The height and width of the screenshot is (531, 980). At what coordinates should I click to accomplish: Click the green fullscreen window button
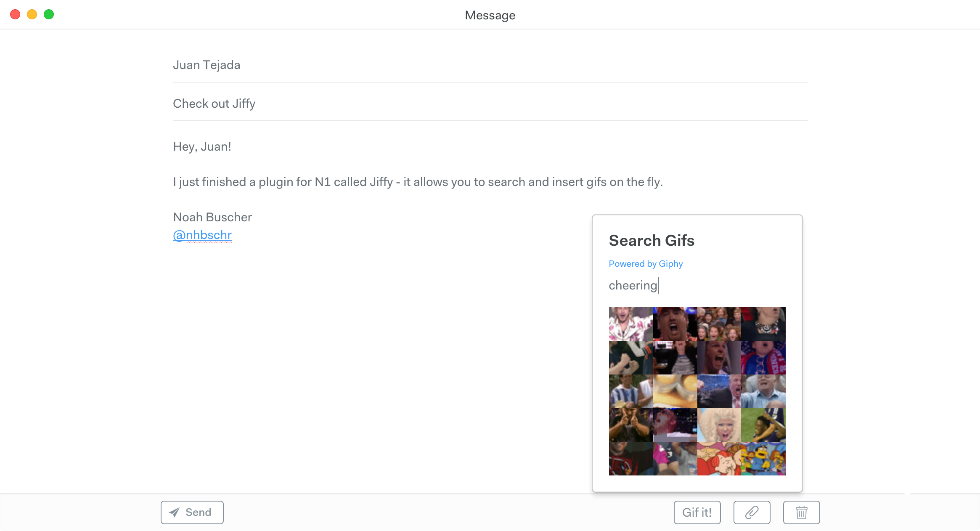pos(49,14)
